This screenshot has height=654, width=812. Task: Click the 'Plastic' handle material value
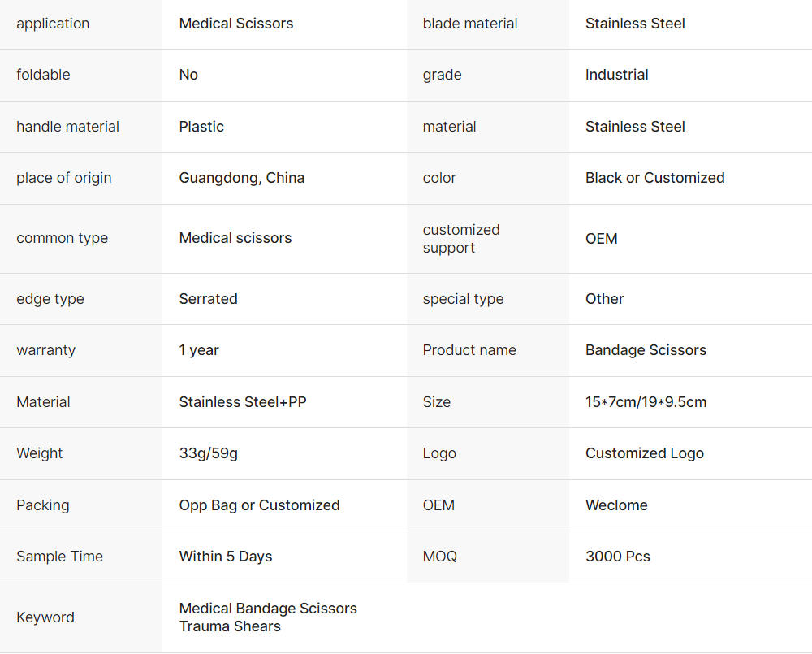coord(201,127)
